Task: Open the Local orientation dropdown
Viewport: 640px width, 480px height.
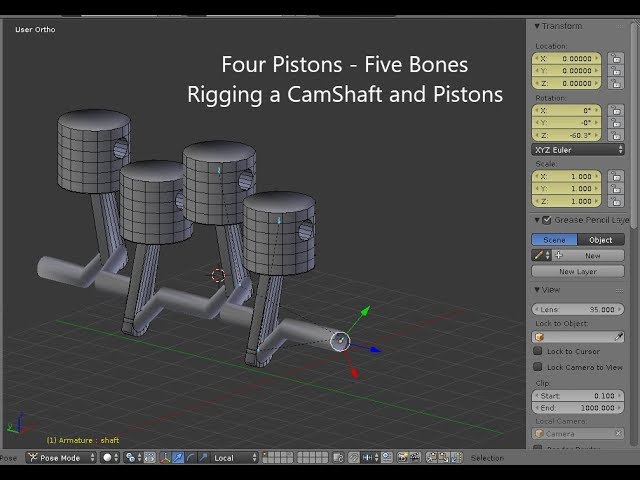Action: [x=234, y=458]
